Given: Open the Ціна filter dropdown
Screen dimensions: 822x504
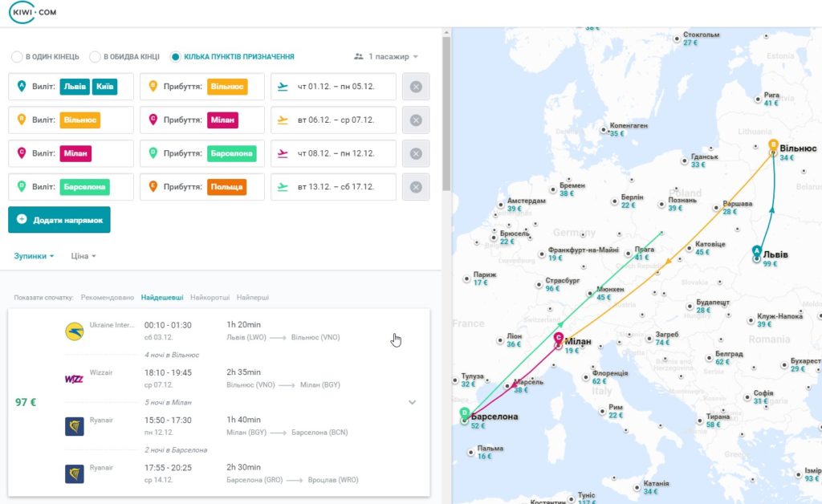Looking at the screenshot, I should (x=83, y=256).
